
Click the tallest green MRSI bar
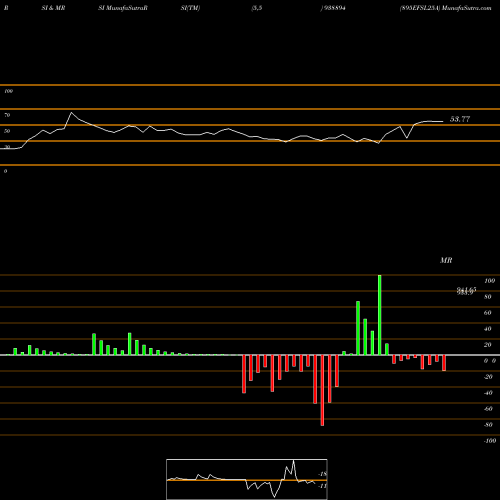379,315
